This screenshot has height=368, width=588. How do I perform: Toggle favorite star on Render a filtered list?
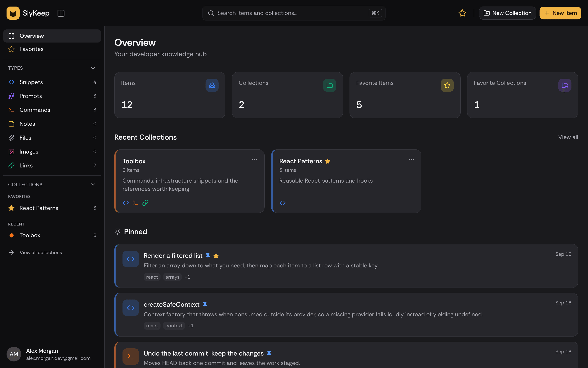click(x=216, y=256)
